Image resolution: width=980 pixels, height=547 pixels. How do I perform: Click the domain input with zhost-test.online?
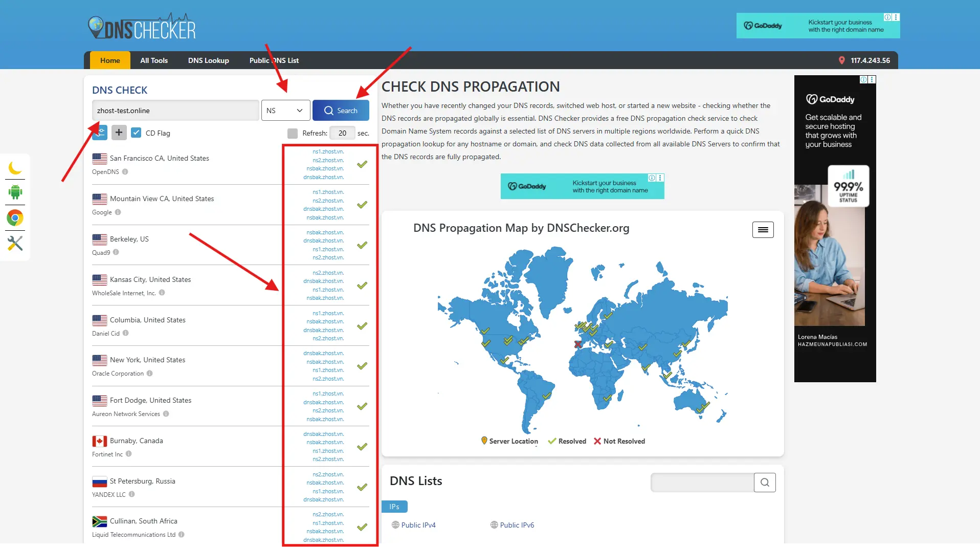[175, 111]
